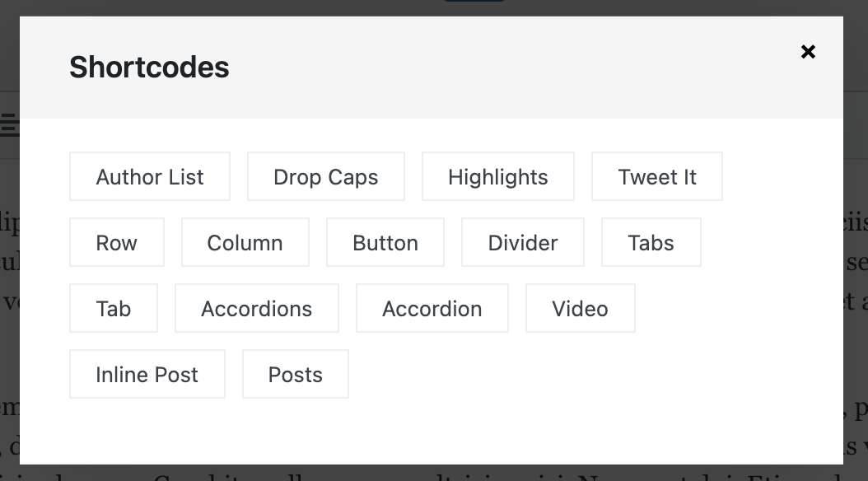Choose the Inline Post shortcode

(x=147, y=374)
